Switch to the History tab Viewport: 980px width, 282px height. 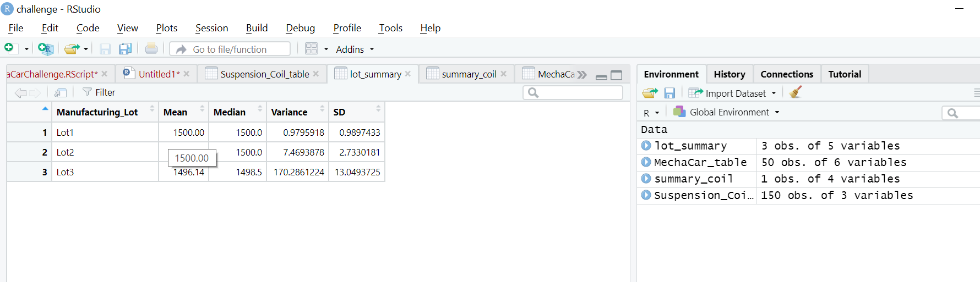coord(729,74)
